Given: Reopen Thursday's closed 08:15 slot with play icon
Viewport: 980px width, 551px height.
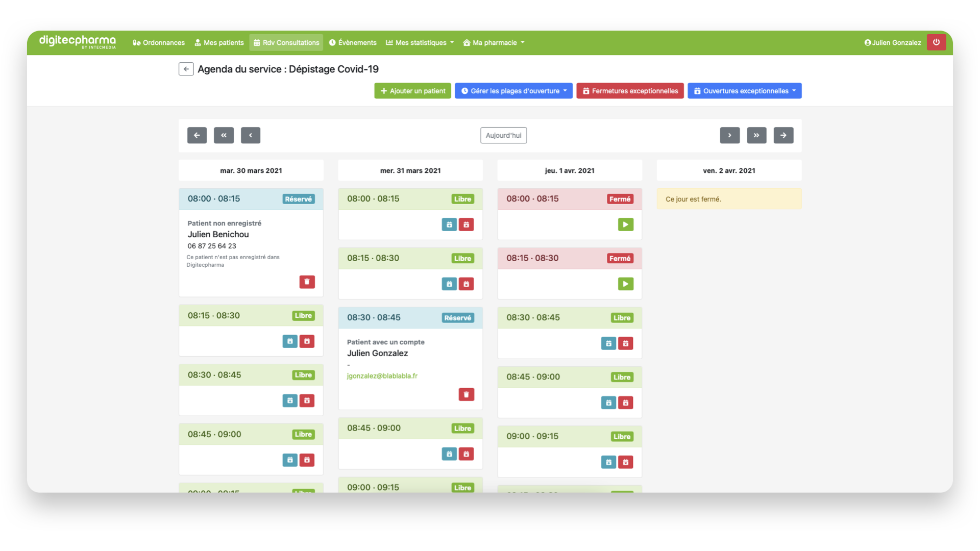Looking at the screenshot, I should (x=625, y=284).
